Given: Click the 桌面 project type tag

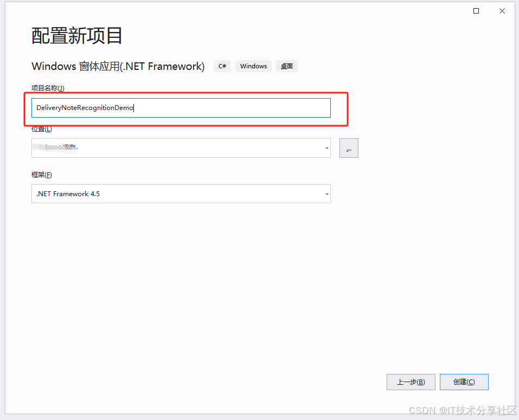Looking at the screenshot, I should pyautogui.click(x=287, y=66).
